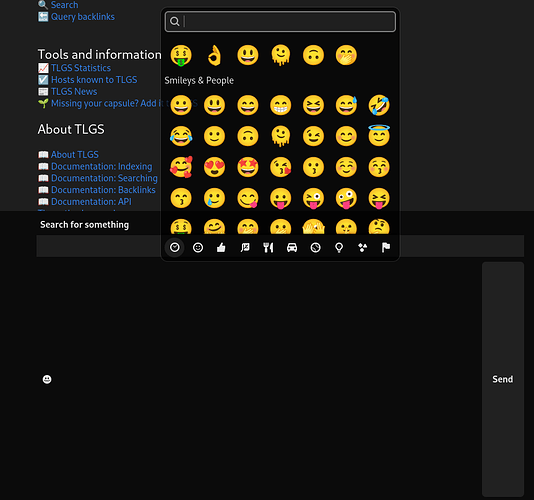This screenshot has width=534, height=500.
Task: Pick the star-struck emoji
Action: coord(248,167)
